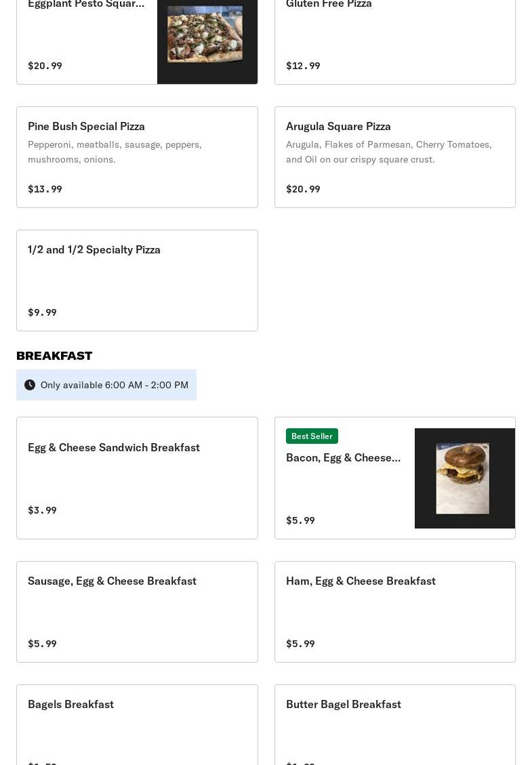The height and width of the screenshot is (765, 532).
Task: Click the Best Seller badge
Action: click(312, 436)
